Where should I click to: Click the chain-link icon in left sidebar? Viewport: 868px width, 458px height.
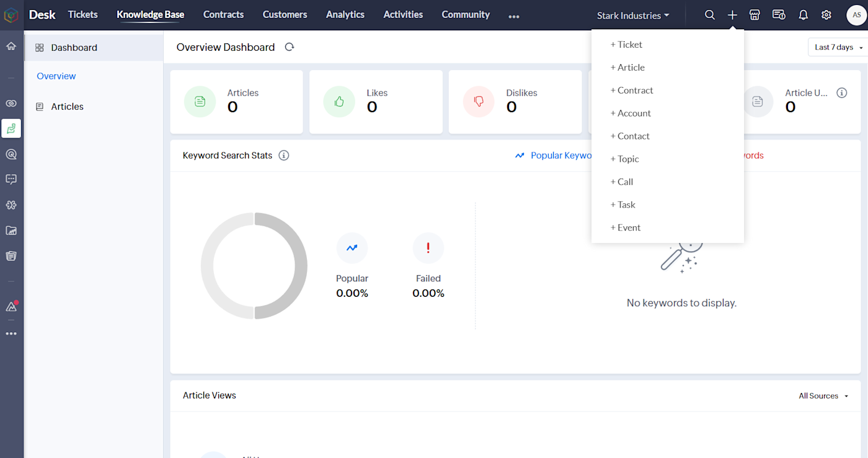[x=11, y=103]
